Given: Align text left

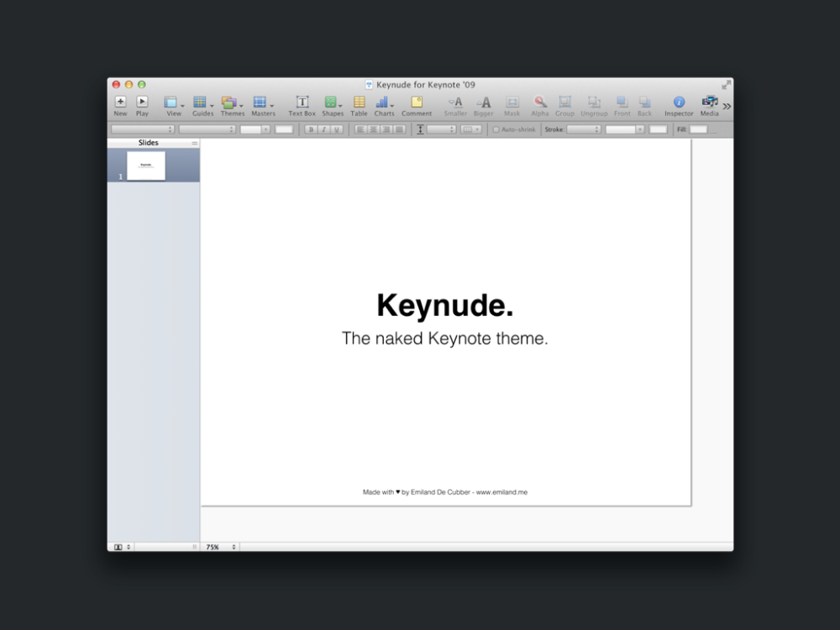Looking at the screenshot, I should click(360, 129).
